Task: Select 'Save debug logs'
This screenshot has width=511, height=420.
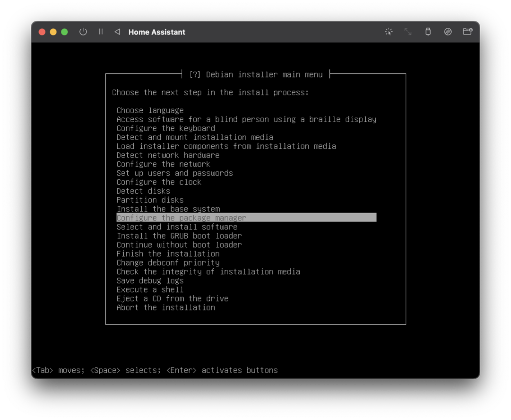Action: [150, 280]
